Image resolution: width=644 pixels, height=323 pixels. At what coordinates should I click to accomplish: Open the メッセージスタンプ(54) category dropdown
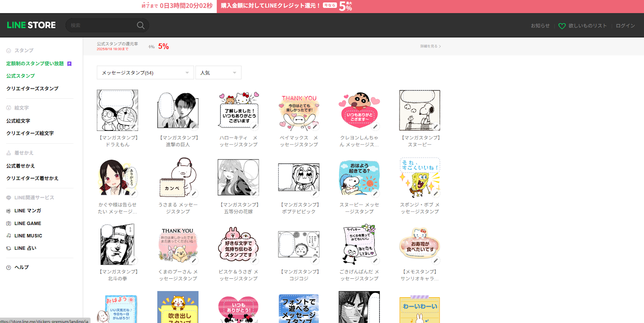145,72
